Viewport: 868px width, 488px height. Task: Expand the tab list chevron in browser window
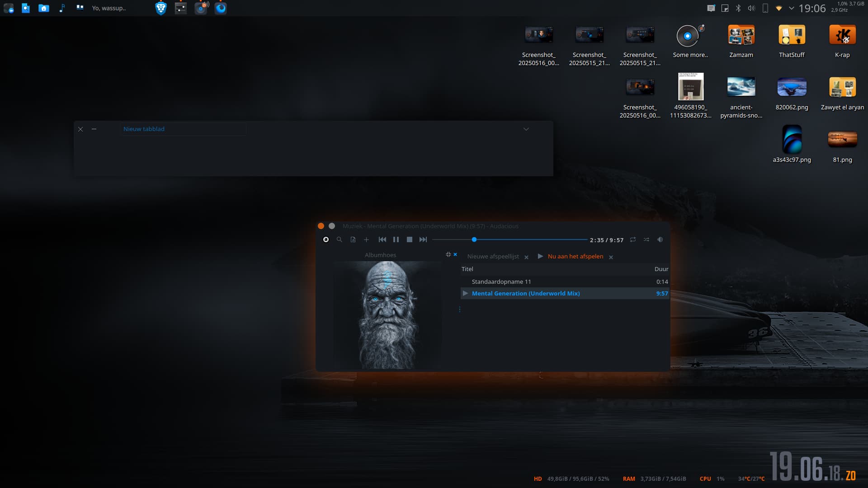pyautogui.click(x=526, y=129)
